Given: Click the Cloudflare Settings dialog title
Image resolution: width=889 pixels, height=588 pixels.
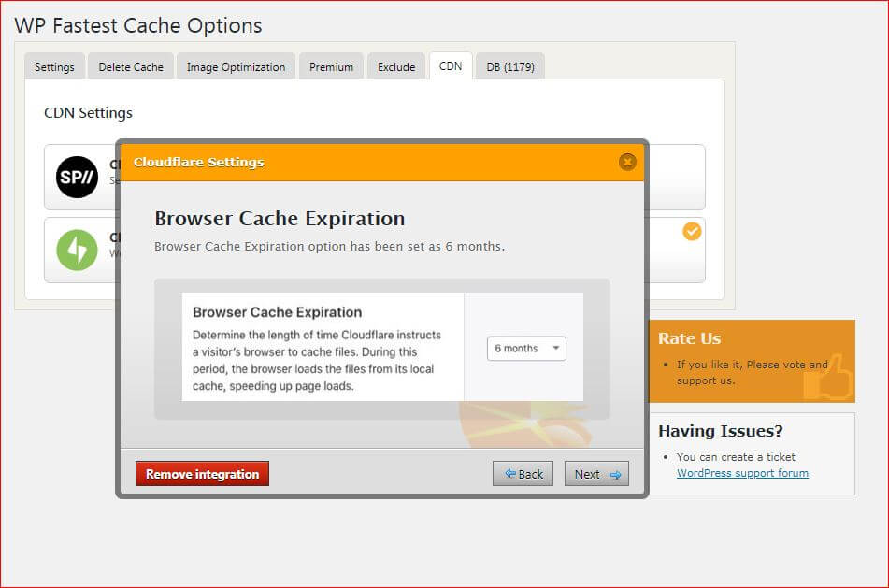Looking at the screenshot, I should [199, 162].
